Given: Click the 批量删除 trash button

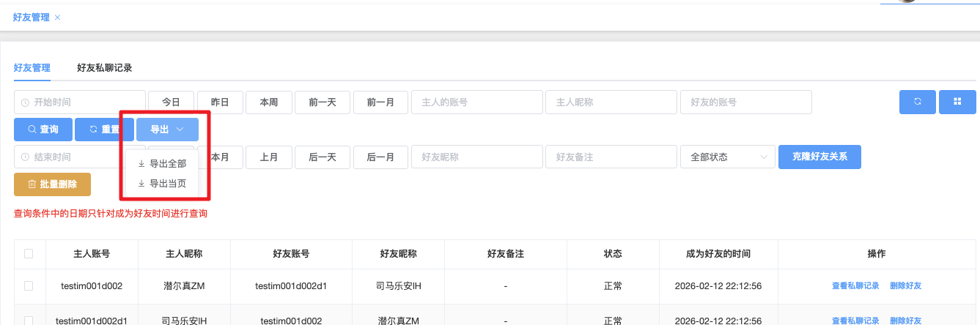Looking at the screenshot, I should point(52,184).
